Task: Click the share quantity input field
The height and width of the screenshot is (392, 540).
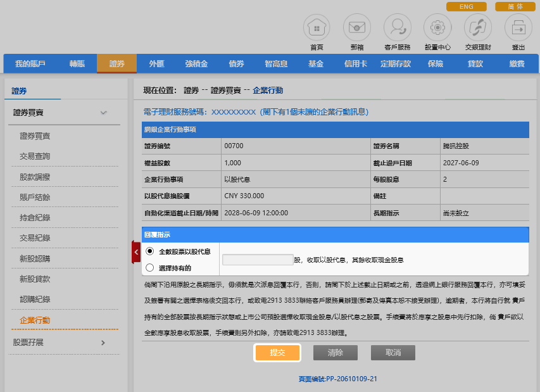Action: (258, 260)
